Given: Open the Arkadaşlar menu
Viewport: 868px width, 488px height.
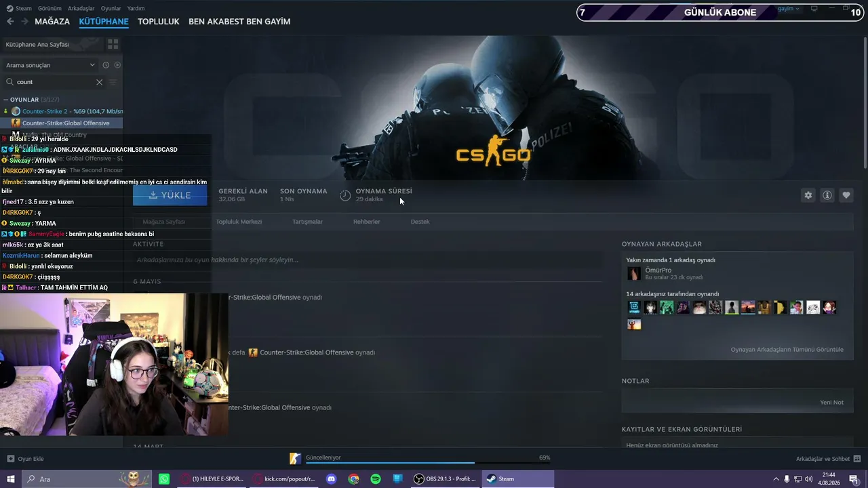Looking at the screenshot, I should pyautogui.click(x=81, y=8).
